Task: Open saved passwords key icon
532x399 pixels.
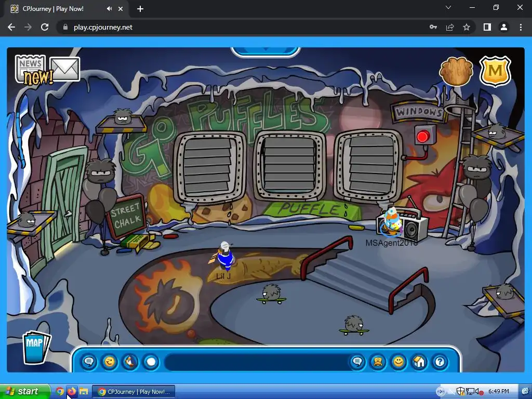Action: (433, 27)
